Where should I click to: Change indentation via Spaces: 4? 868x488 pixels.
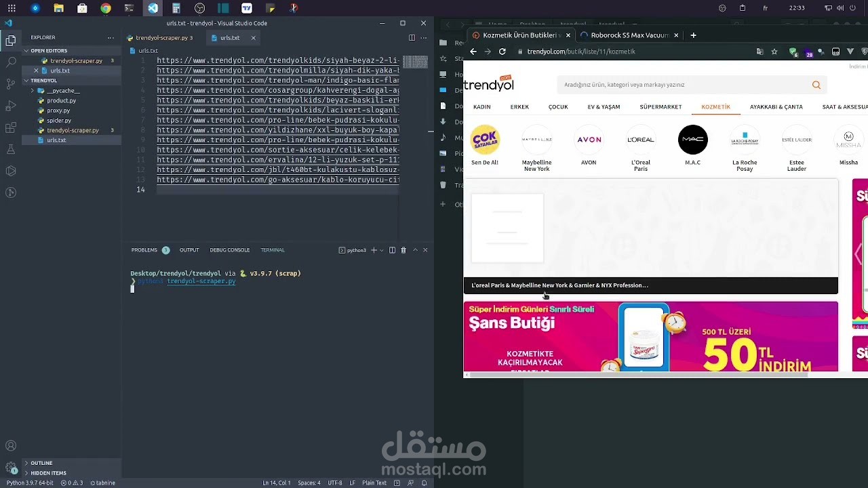309,483
